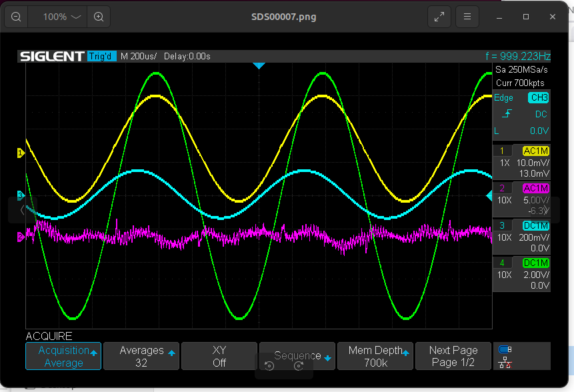Click the 13.0mV channel 1 offset value
This screenshot has width=574, height=392.
pyautogui.click(x=534, y=173)
